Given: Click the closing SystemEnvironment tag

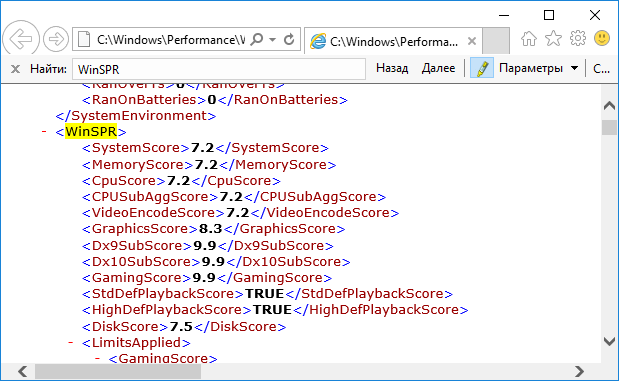Looking at the screenshot, I should (136, 116).
